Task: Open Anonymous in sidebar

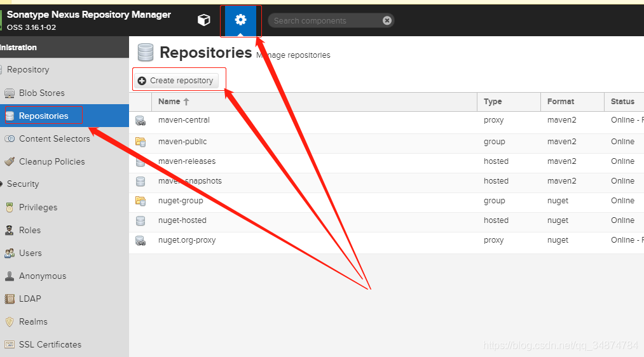Action: (64, 276)
